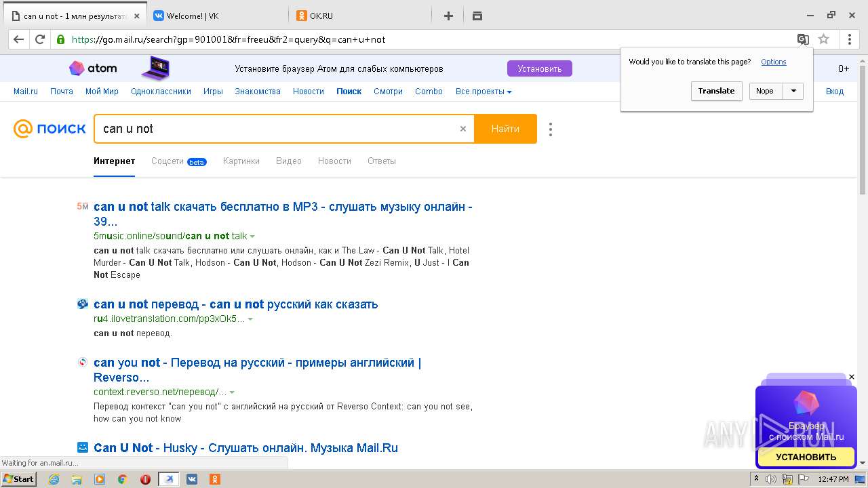Open the Знакомства navigation link

tap(258, 91)
